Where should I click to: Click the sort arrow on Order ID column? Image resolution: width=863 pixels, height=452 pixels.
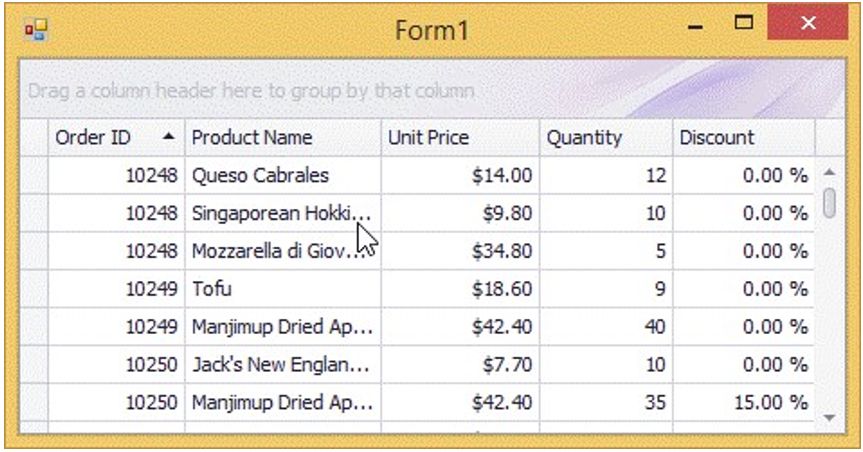point(169,136)
